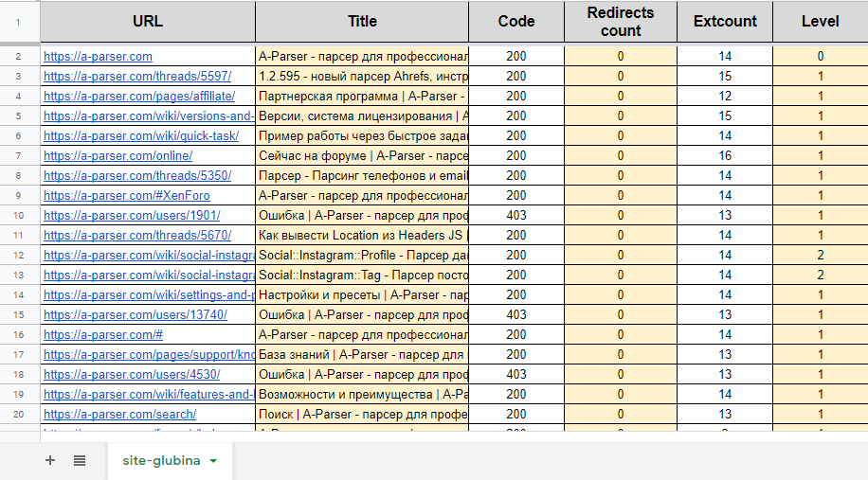Viewport: 868px width, 480px height.
Task: Click Level cell 2 in row 12
Action: pos(821,256)
